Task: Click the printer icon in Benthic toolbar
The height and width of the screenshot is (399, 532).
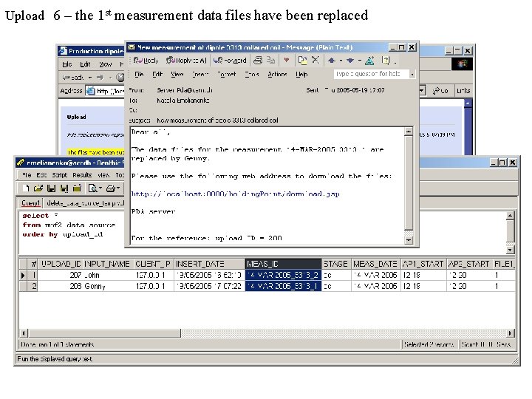Action: coord(111,188)
